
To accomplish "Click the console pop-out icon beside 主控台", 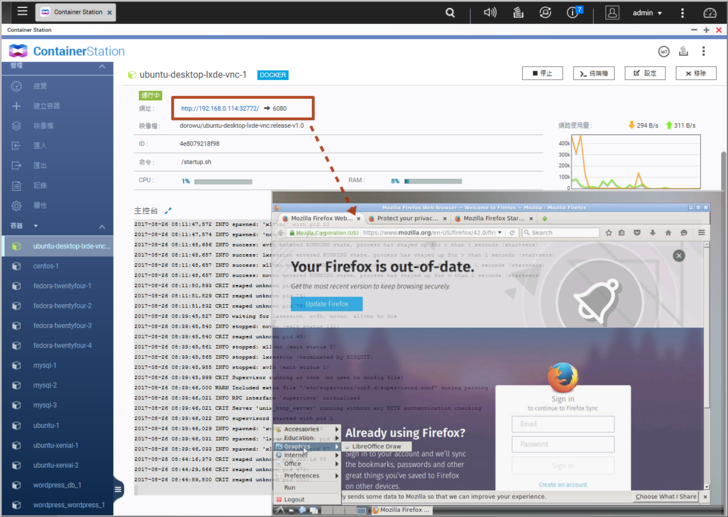I will (168, 211).
